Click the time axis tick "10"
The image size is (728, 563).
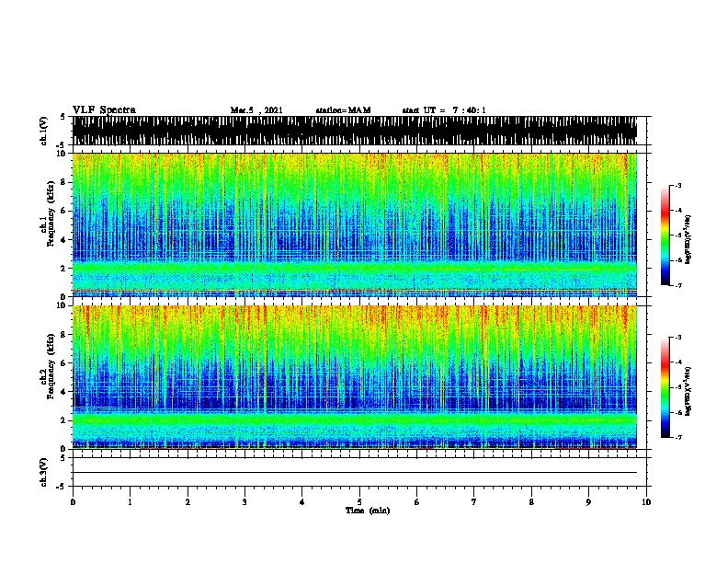(x=646, y=501)
